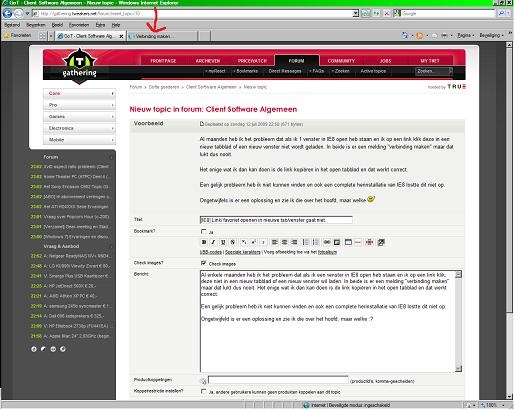Open the Active topics link
This screenshot has height=410, width=514.
click(373, 71)
